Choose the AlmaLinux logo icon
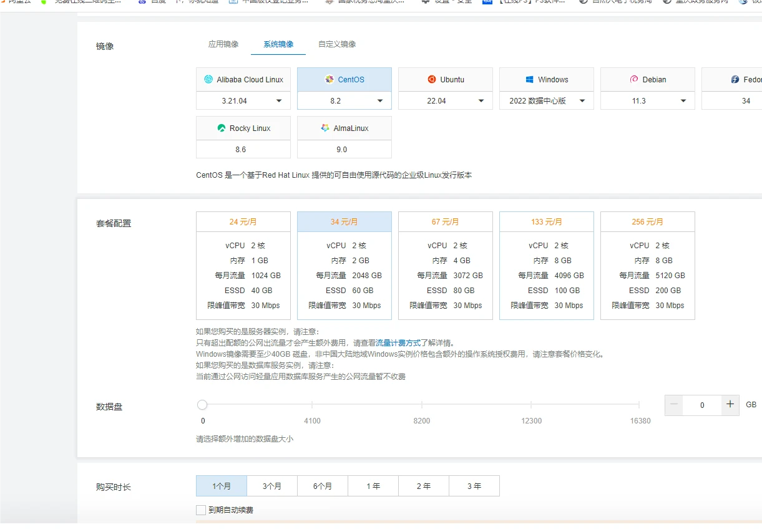 coord(325,128)
